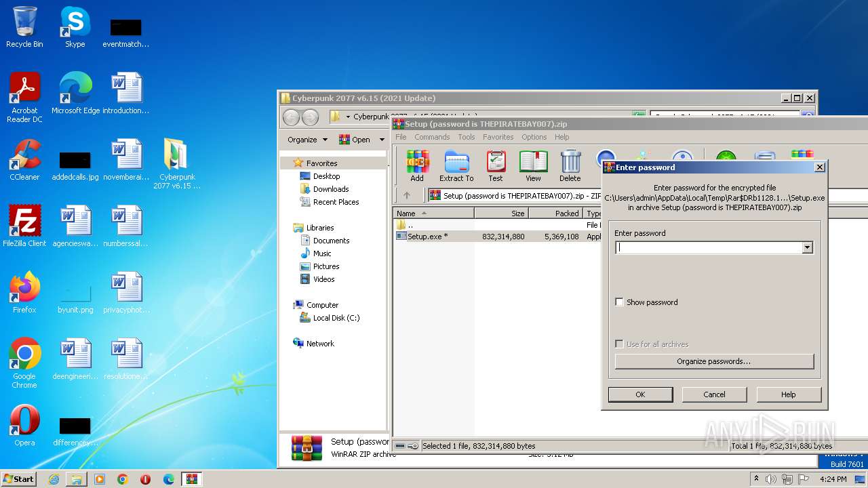Select the Acrobat Reader DC desktop icon
Image resolution: width=868 pixels, height=488 pixels.
[24, 98]
